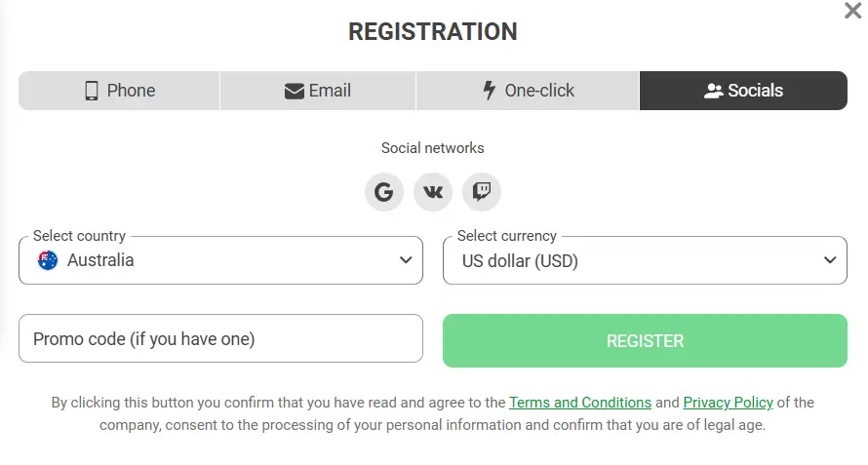Viewport: 868px width, 465px height.
Task: Click the envelope icon in the Email tab
Action: [x=295, y=91]
